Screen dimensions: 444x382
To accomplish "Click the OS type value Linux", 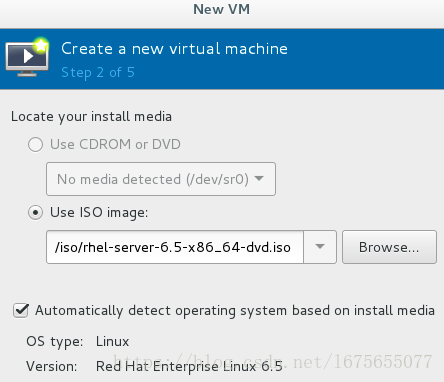I will click(112, 342).
